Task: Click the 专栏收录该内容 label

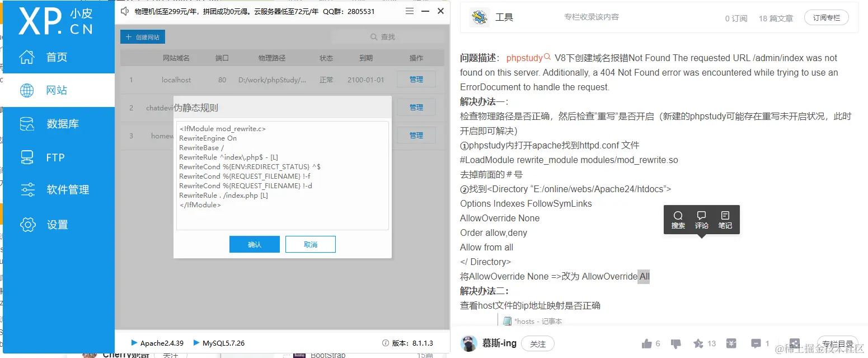Action: [592, 17]
